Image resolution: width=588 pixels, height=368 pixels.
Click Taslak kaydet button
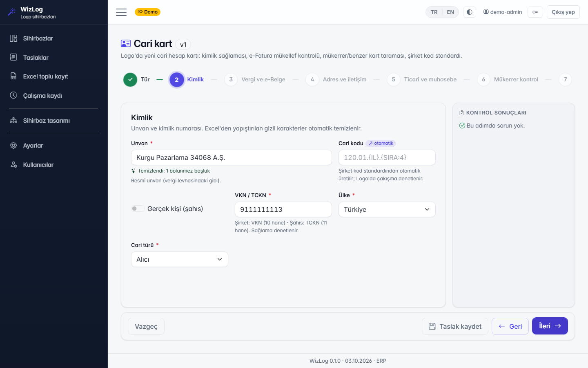[455, 326]
